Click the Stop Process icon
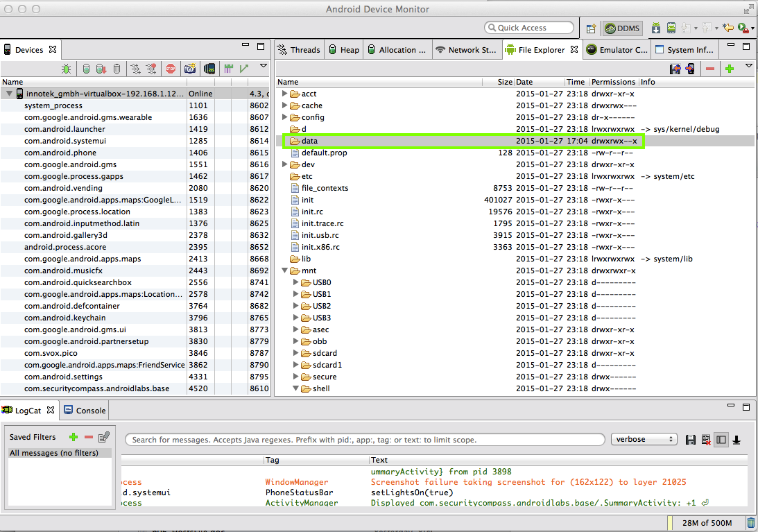758x532 pixels. point(171,69)
